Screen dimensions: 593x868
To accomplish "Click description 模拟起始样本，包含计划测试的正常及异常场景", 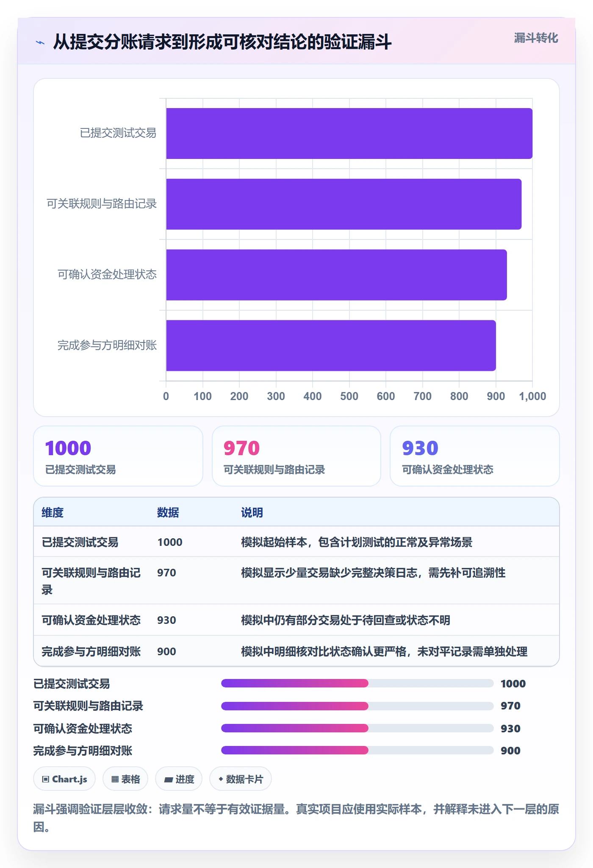I will coord(357,542).
